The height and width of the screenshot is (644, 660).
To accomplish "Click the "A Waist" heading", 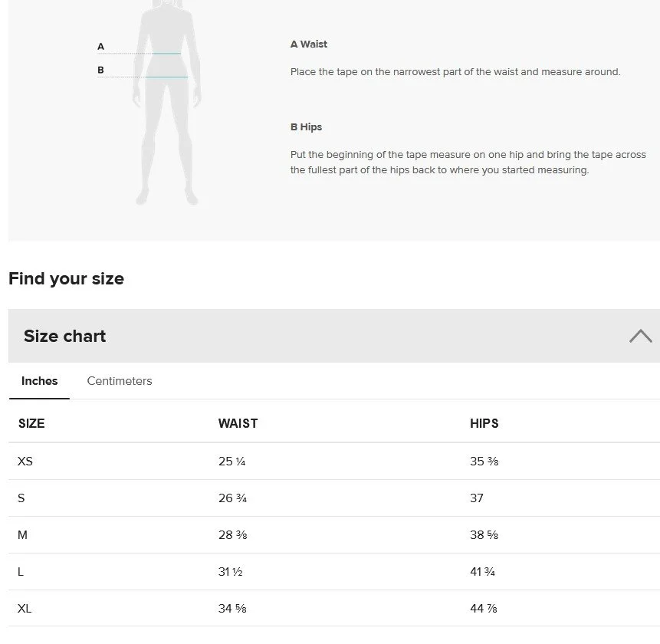I will (x=309, y=44).
